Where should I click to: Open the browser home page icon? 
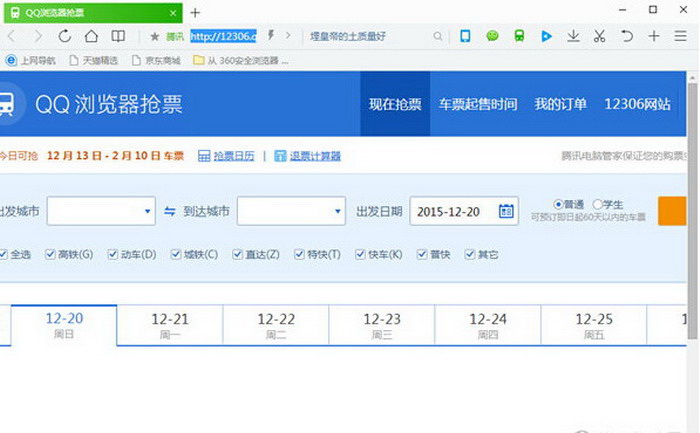(x=91, y=36)
